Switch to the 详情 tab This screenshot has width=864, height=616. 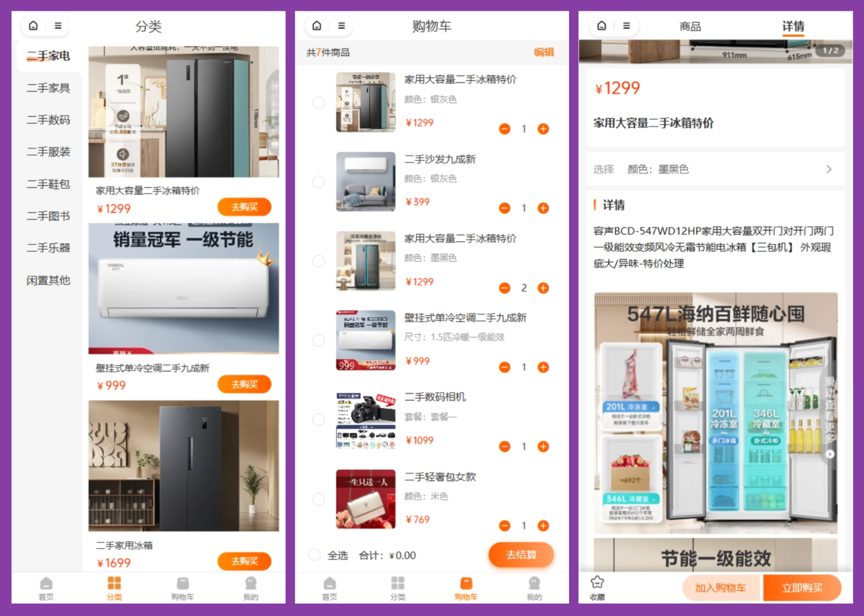coord(793,27)
